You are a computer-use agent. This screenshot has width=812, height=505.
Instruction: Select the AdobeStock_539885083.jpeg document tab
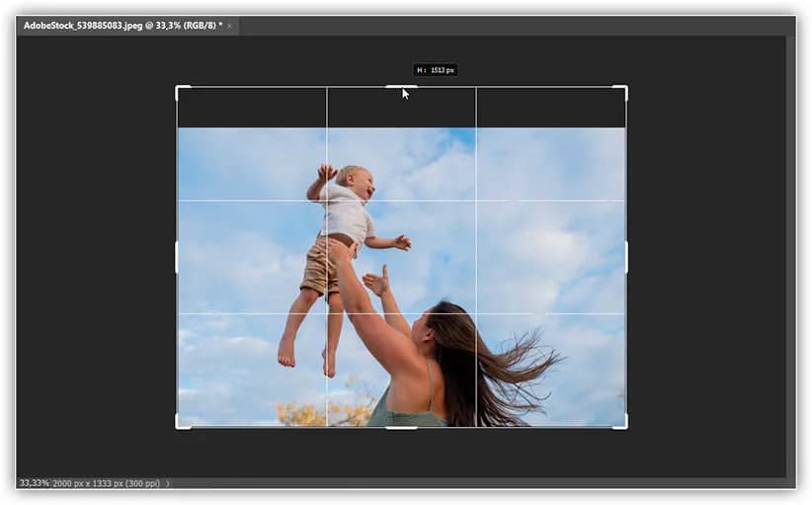tap(119, 26)
